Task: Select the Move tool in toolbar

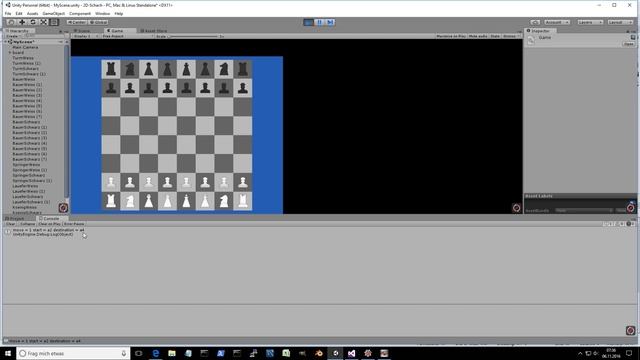Action: click(x=22, y=22)
